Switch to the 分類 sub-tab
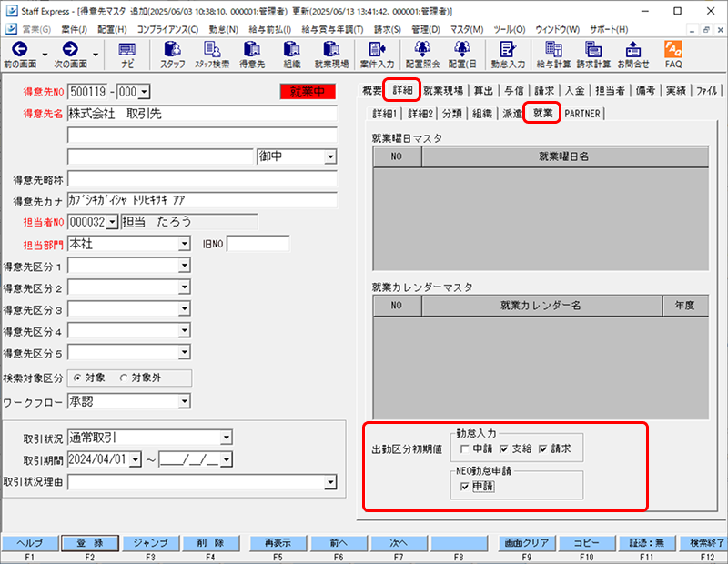 pyautogui.click(x=451, y=114)
